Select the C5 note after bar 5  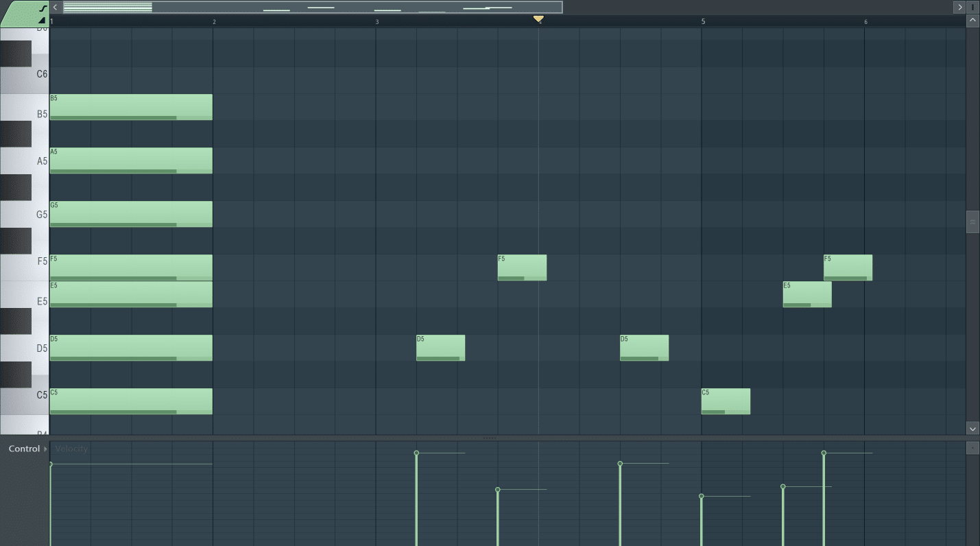(726, 401)
